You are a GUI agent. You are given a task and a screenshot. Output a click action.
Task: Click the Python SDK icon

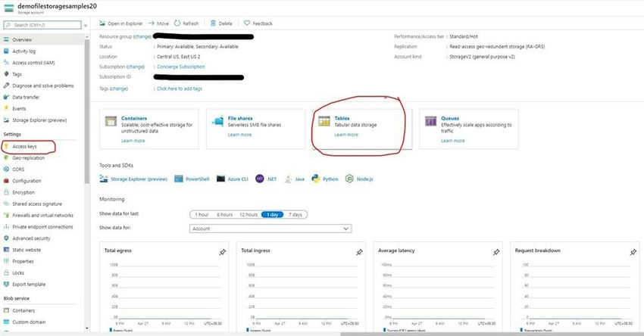[x=315, y=179]
